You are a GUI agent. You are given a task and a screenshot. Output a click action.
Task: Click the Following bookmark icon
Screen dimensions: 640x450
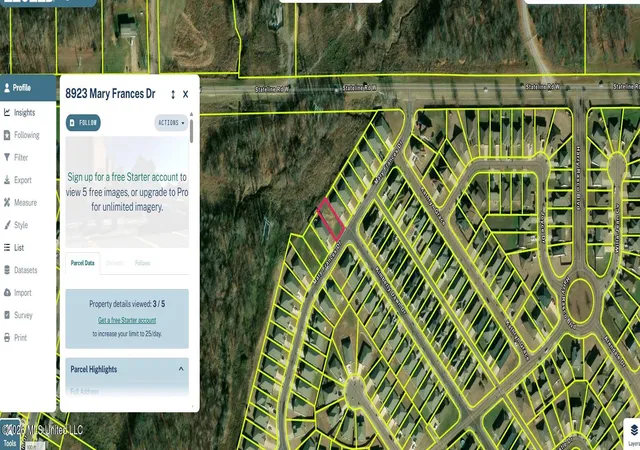(7, 135)
